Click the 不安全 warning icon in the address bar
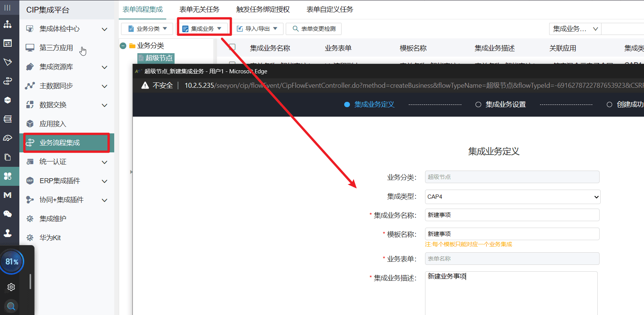Image resolution: width=644 pixels, height=315 pixels. coord(145,85)
